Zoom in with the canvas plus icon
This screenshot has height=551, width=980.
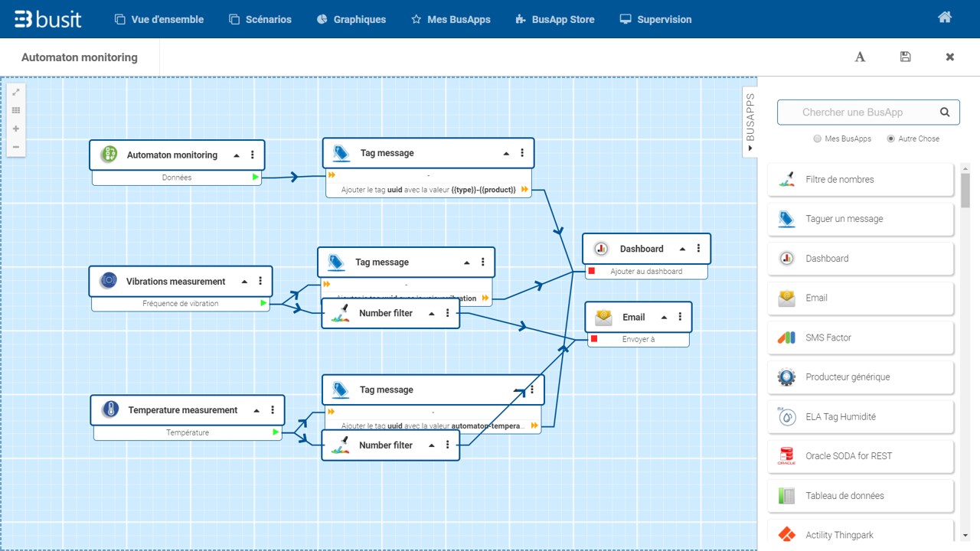16,129
